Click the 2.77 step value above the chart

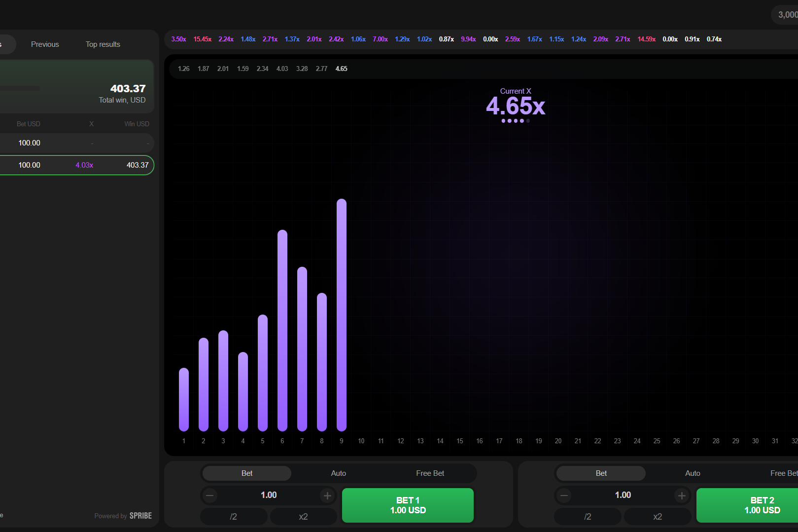pyautogui.click(x=321, y=69)
